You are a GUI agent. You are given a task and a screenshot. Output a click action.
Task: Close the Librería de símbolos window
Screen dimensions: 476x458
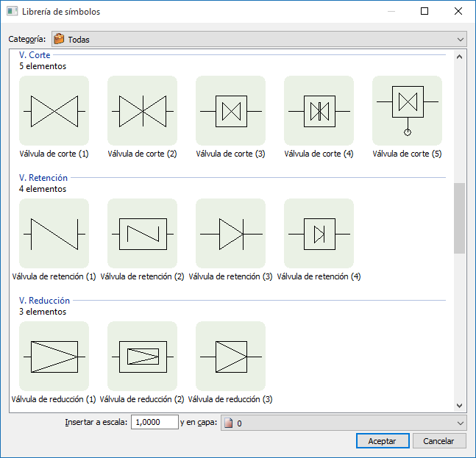click(x=458, y=11)
